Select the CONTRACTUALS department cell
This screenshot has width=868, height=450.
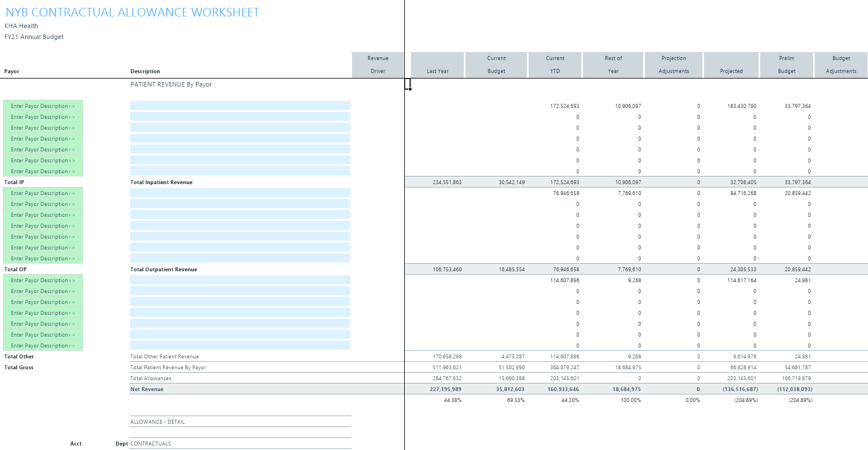tap(151, 444)
